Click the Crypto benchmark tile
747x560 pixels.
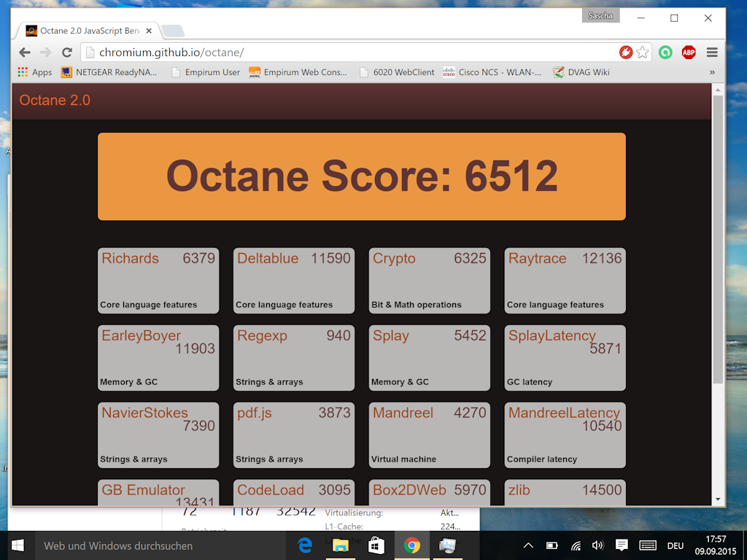pyautogui.click(x=430, y=281)
